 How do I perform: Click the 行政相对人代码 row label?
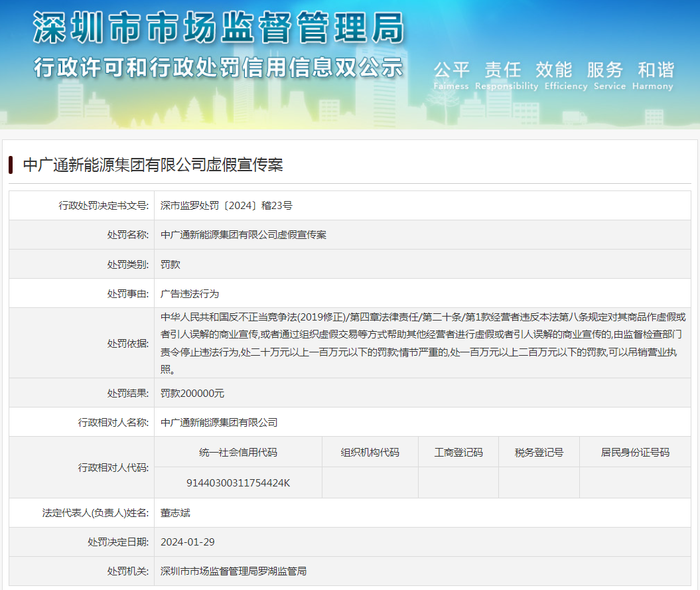(x=113, y=468)
